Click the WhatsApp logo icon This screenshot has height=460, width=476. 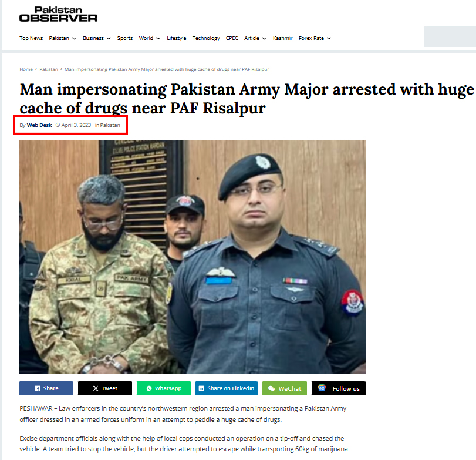(148, 388)
